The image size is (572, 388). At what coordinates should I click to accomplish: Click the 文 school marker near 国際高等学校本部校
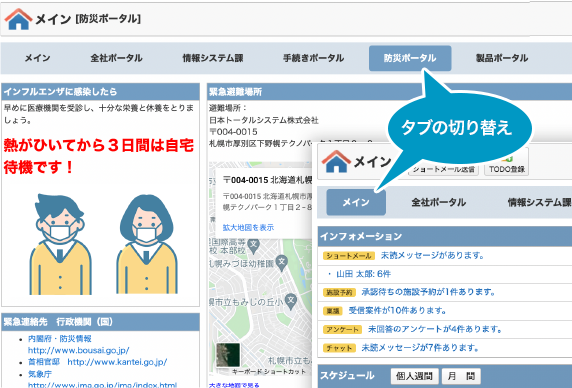(254, 245)
